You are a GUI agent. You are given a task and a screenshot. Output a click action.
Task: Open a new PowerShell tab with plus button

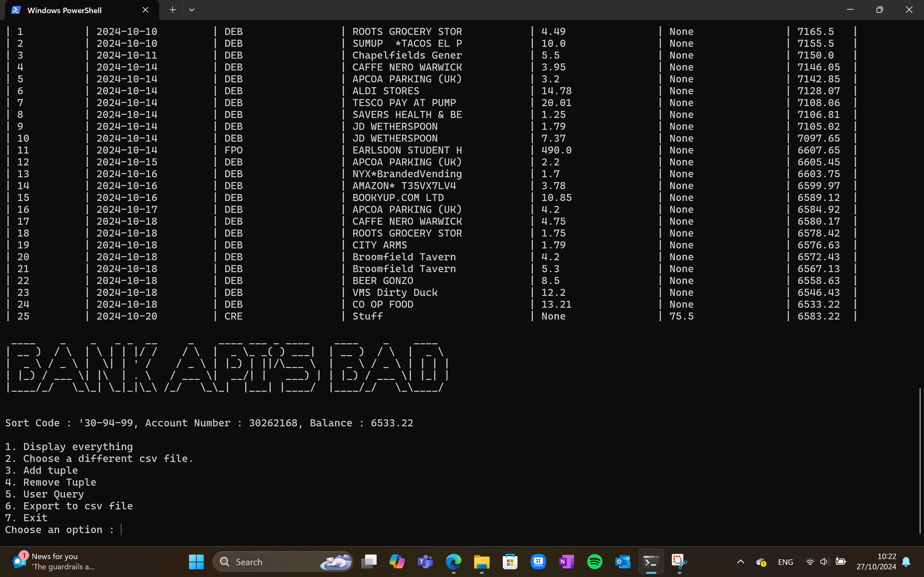coord(173,10)
